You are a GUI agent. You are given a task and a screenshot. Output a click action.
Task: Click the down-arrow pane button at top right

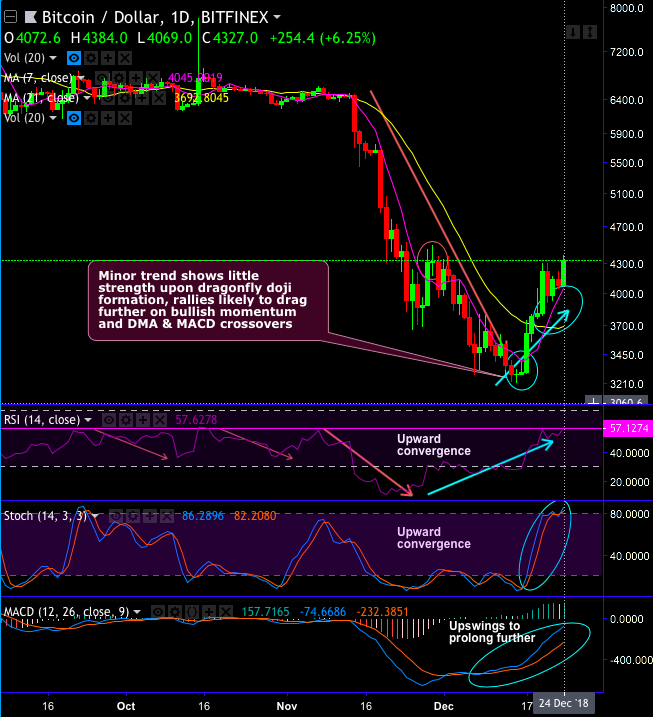(x=573, y=32)
